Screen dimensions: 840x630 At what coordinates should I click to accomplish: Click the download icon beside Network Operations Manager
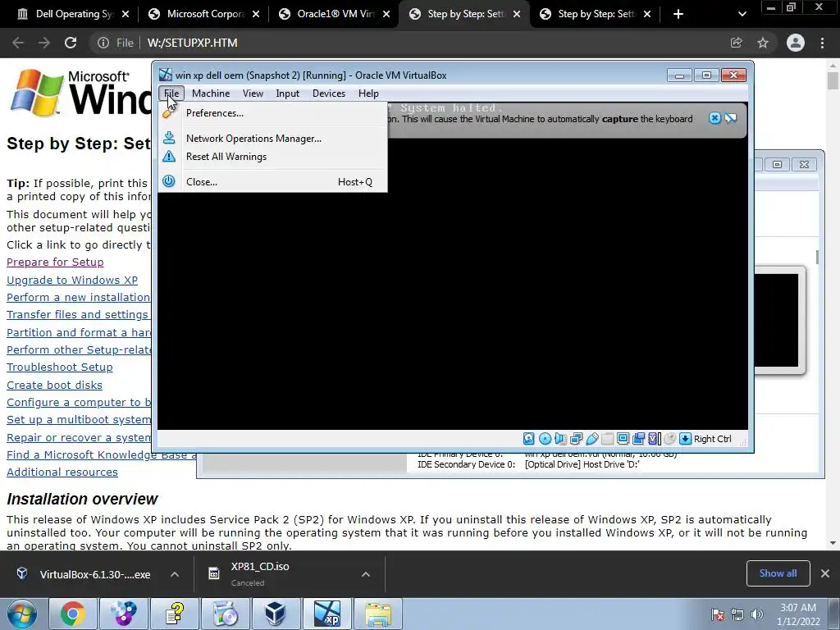169,138
